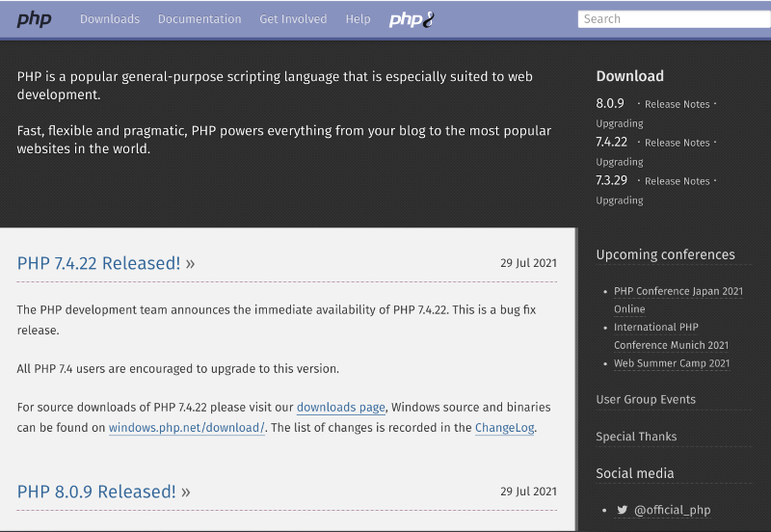The image size is (771, 532).
Task: Open the PHP 8.0.9 Released headline
Action: pos(96,492)
